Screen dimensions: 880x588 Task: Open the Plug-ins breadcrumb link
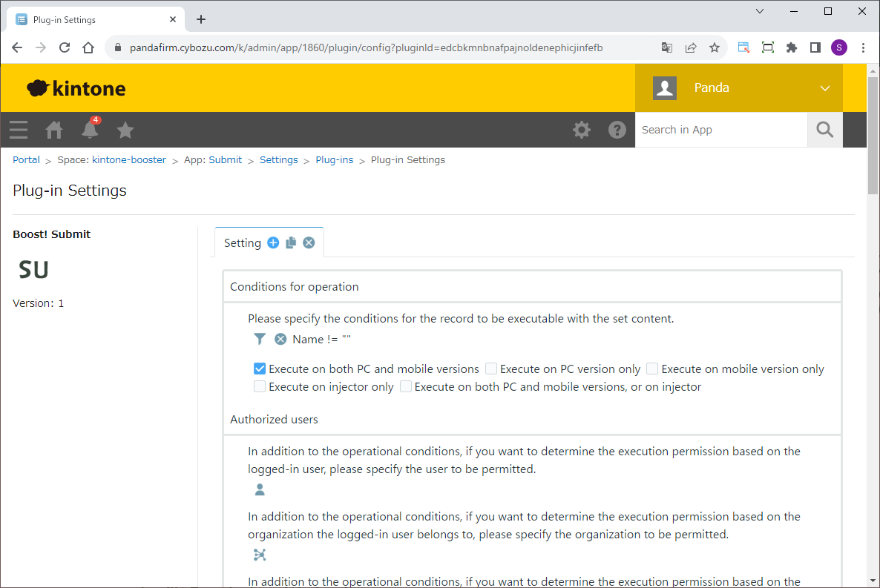pos(334,159)
